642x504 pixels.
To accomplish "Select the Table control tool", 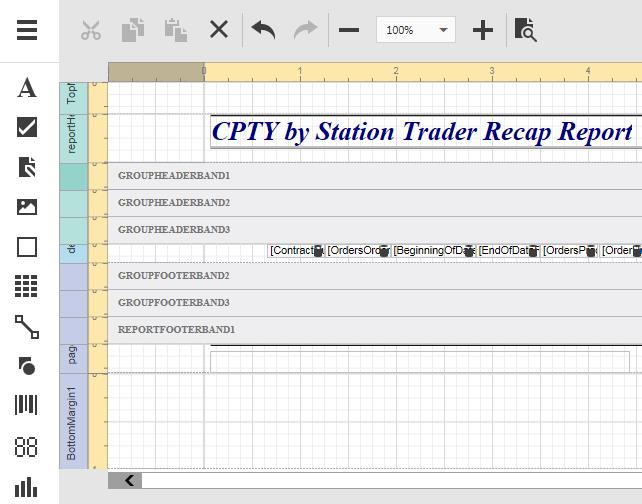I will [27, 287].
